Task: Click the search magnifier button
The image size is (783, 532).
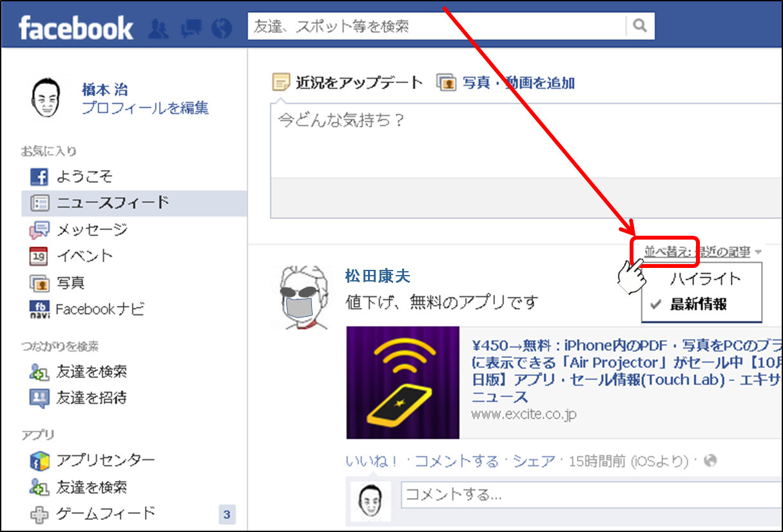Action: point(639,26)
